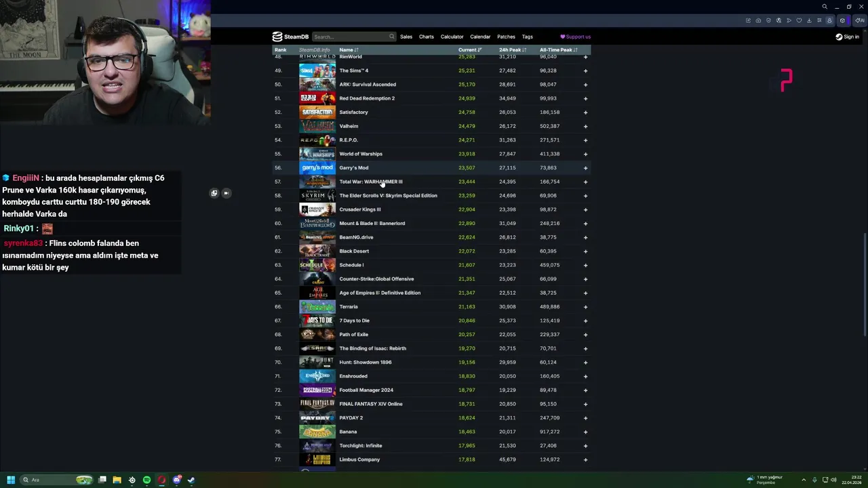Open the Tags menu item
The height and width of the screenshot is (488, 868).
[528, 37]
